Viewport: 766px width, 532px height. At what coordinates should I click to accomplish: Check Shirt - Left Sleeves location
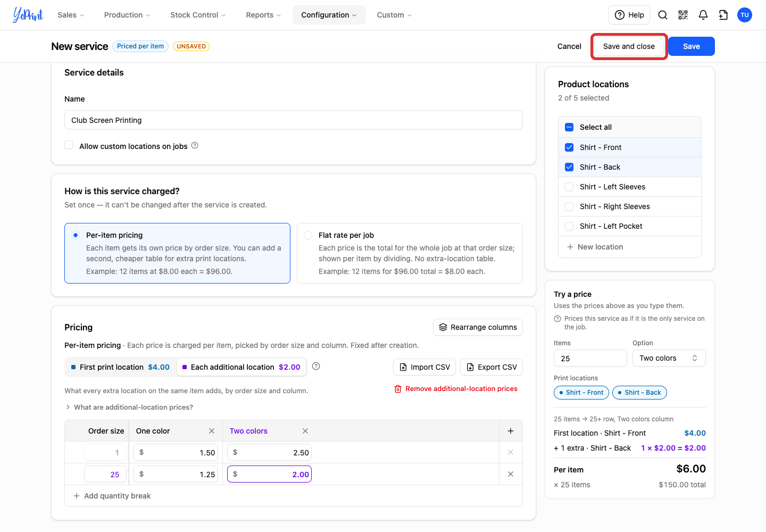pyautogui.click(x=569, y=187)
